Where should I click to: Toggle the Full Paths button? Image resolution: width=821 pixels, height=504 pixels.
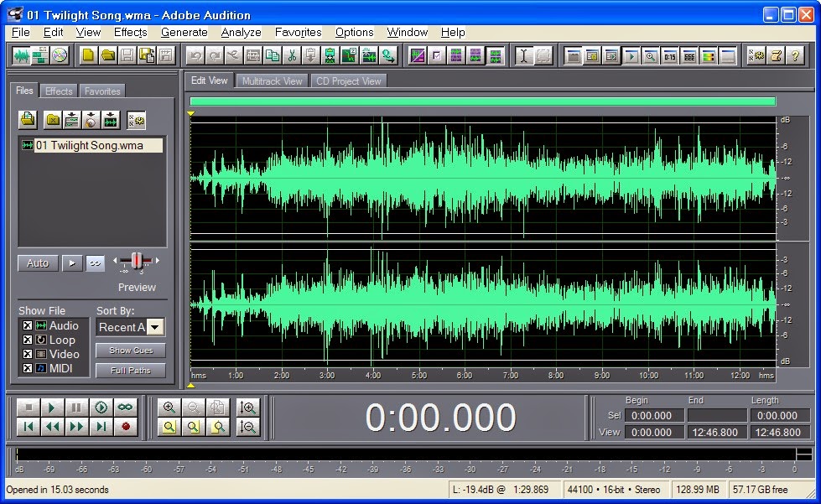click(x=131, y=370)
